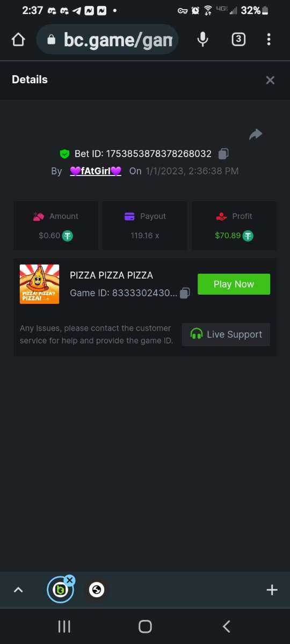Close the BC.Game tab with x badge
Image resolution: width=290 pixels, height=644 pixels.
click(x=69, y=580)
